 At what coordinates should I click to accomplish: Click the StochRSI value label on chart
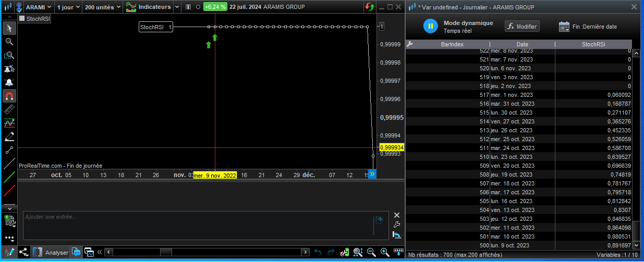coord(156,27)
